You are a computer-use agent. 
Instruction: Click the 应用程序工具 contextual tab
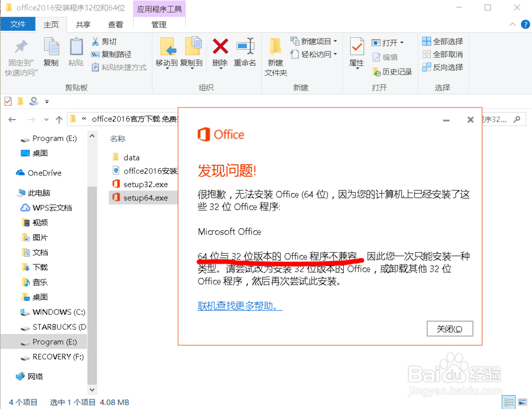point(159,9)
